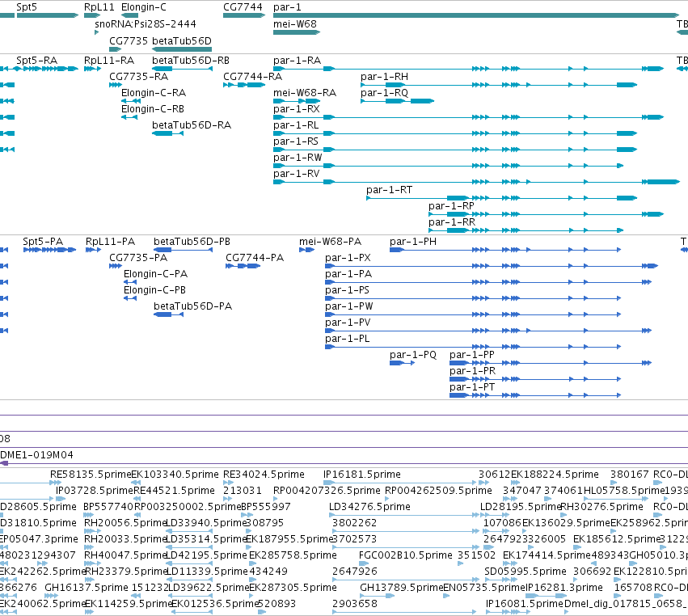Select the betaTub56D gene bar

click(x=182, y=49)
